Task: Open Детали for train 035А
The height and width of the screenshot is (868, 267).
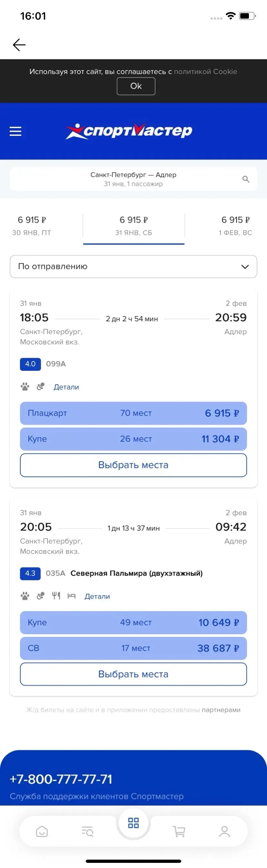Action: 97,596
